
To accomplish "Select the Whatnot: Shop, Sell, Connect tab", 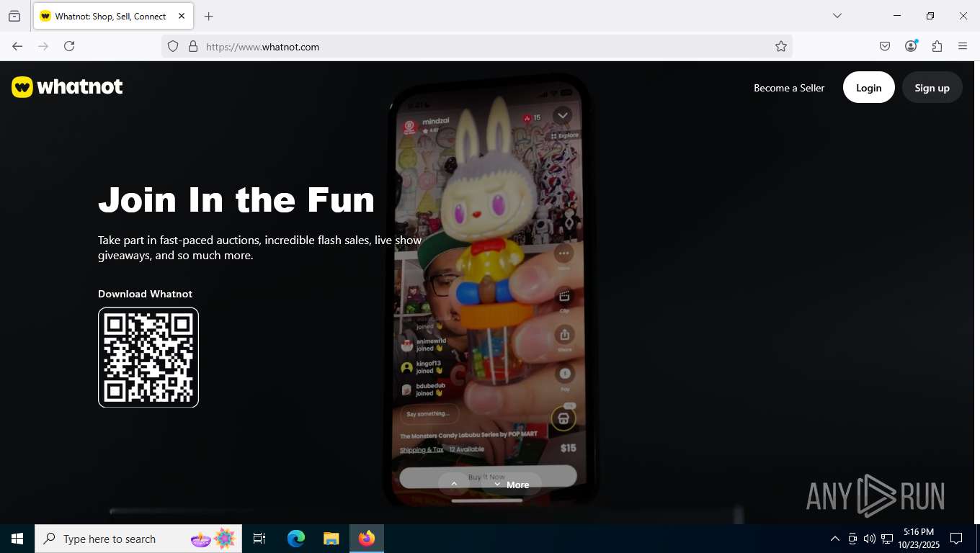I will (112, 16).
